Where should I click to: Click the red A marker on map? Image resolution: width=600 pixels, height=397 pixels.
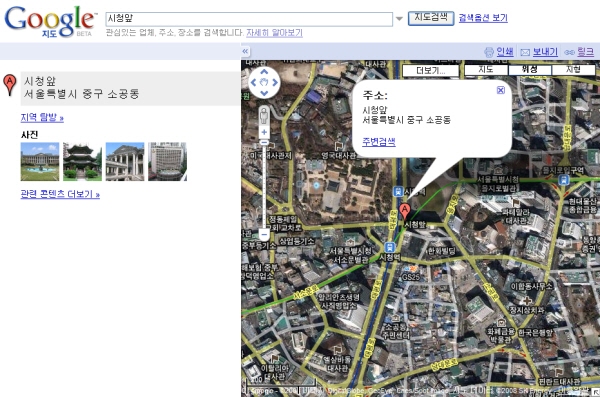pyautogui.click(x=405, y=211)
